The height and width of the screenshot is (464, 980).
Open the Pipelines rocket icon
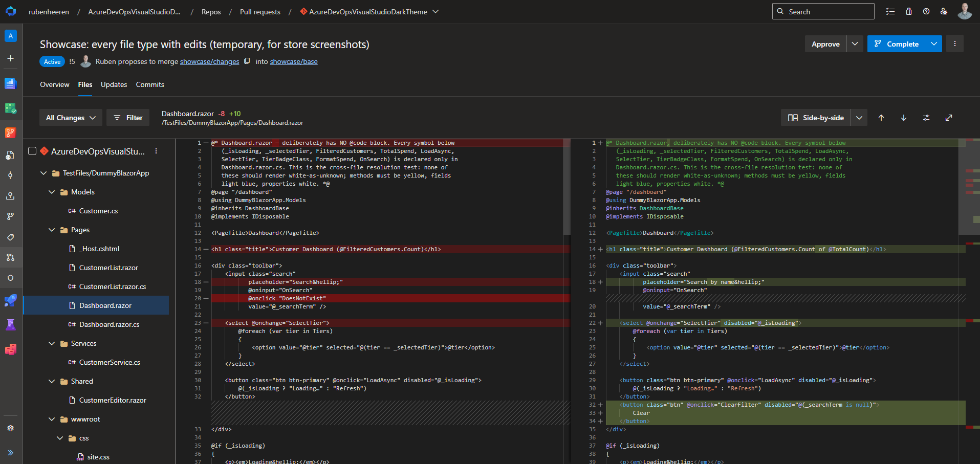pos(11,300)
